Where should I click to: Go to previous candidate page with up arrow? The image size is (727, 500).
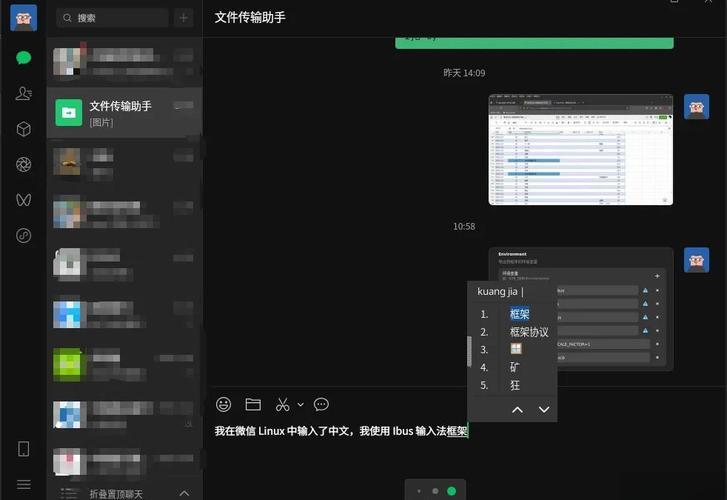click(517, 410)
